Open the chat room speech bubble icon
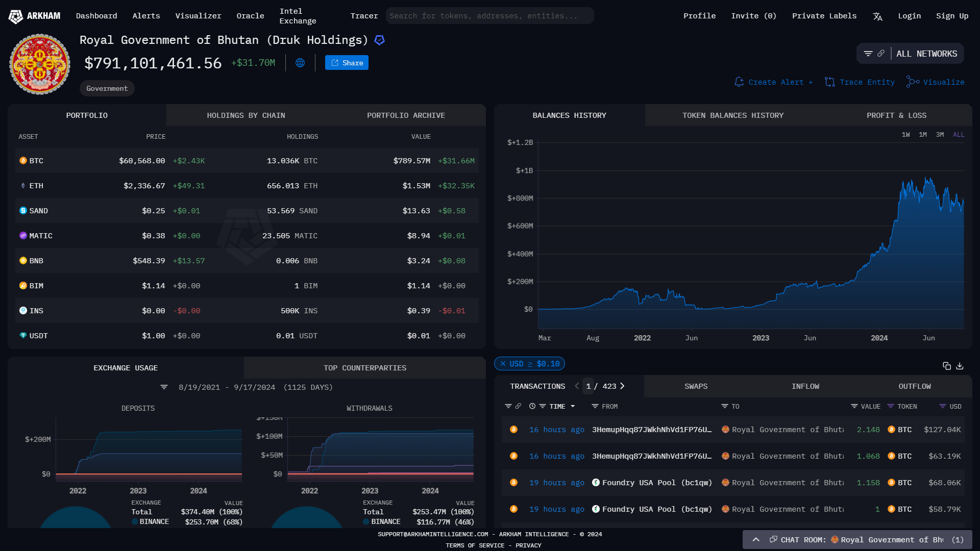The width and height of the screenshot is (980, 551). 773,540
